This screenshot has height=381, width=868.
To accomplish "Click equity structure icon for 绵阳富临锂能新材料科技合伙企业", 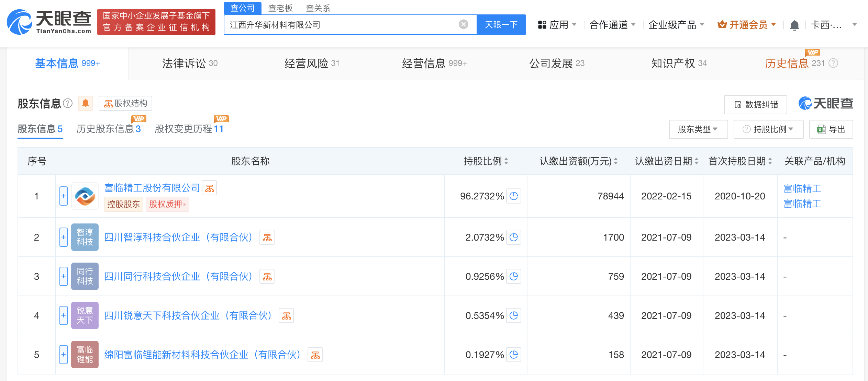I will coord(315,355).
